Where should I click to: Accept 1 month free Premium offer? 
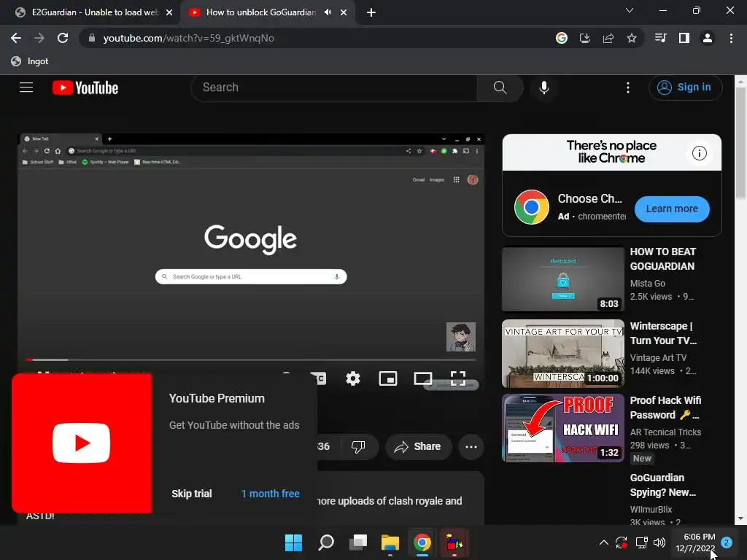click(x=270, y=494)
